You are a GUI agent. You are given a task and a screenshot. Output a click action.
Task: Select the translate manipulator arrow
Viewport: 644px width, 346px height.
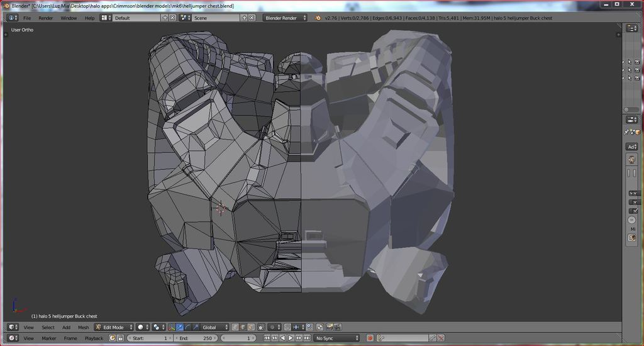(x=180, y=327)
